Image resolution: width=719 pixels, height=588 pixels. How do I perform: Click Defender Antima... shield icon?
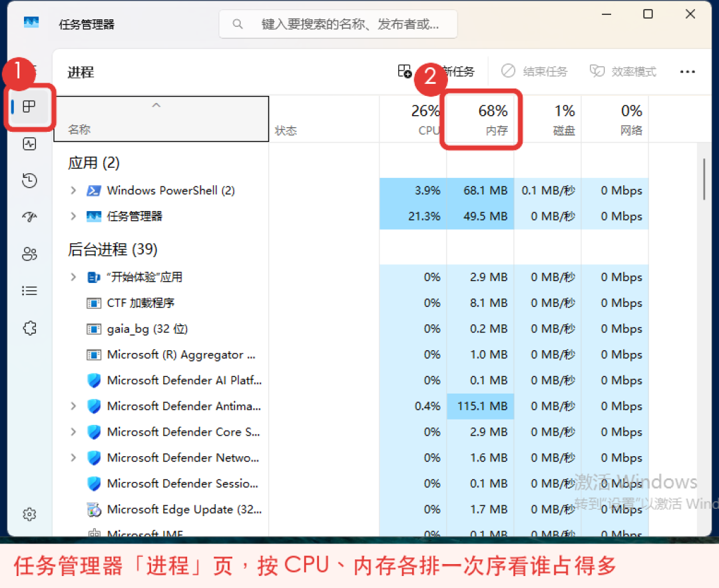(x=94, y=406)
